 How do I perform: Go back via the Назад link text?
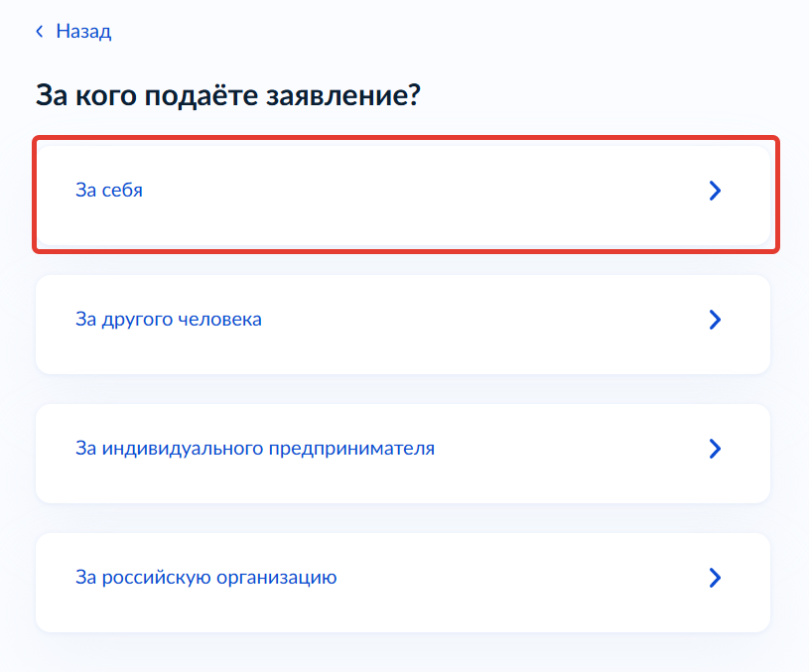(83, 32)
